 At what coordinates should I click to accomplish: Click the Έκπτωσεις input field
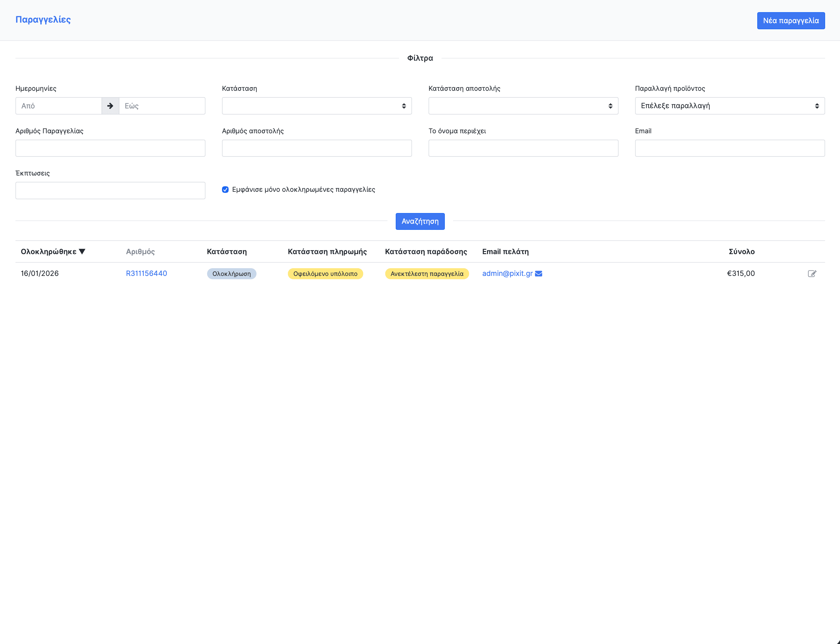point(110,190)
